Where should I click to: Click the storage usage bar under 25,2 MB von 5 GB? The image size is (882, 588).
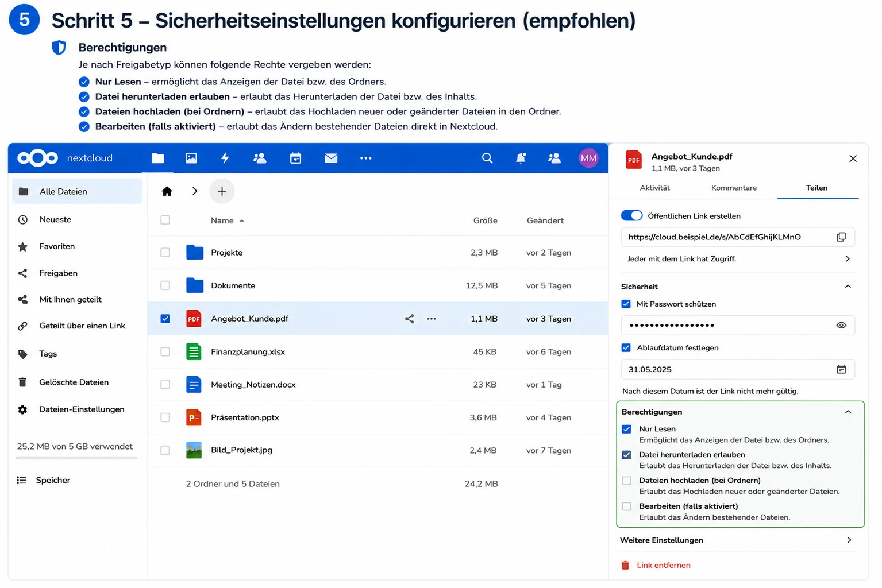[77, 458]
